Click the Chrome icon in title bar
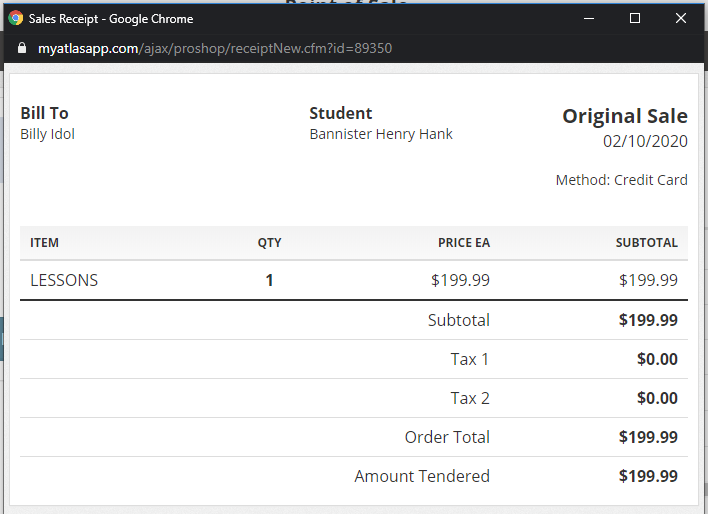 pyautogui.click(x=16, y=18)
